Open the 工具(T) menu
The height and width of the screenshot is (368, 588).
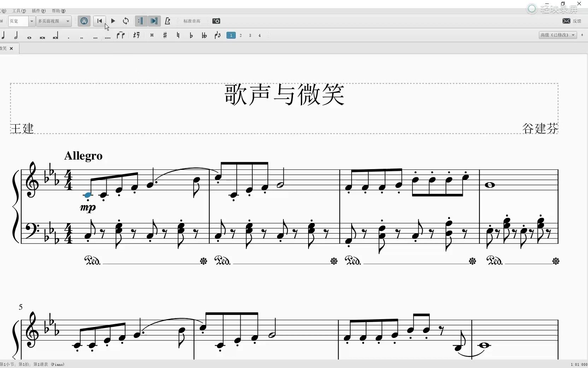coord(19,11)
